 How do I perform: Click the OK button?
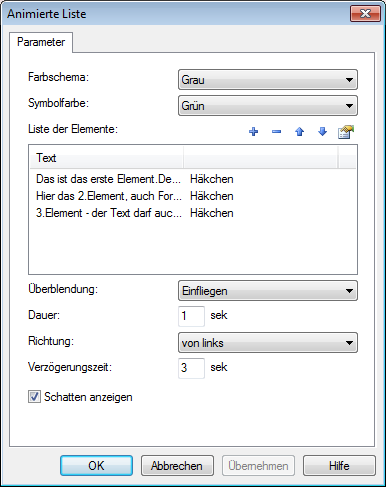pos(96,465)
